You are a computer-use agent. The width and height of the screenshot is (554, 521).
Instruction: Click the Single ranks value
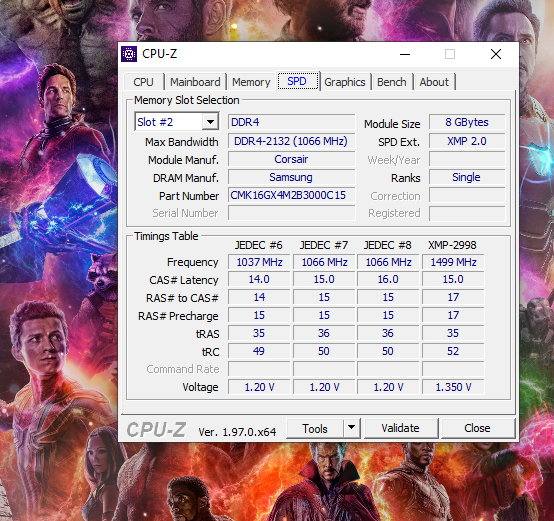tap(467, 177)
